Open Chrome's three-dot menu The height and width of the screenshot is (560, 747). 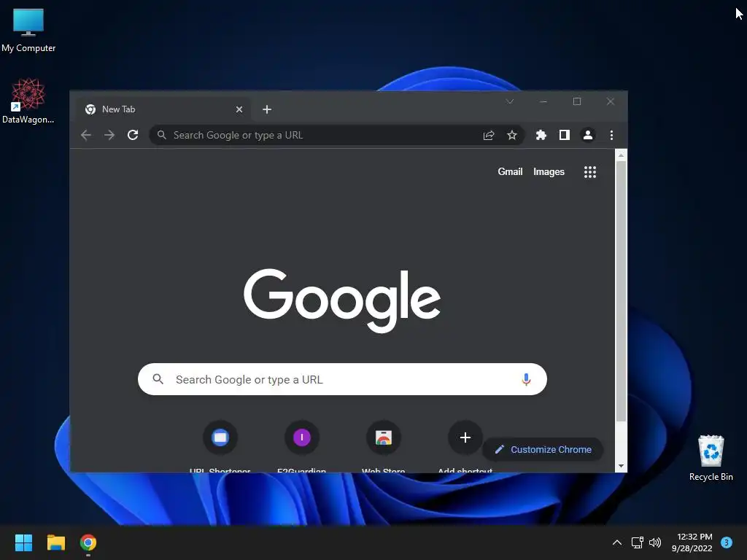pyautogui.click(x=611, y=135)
